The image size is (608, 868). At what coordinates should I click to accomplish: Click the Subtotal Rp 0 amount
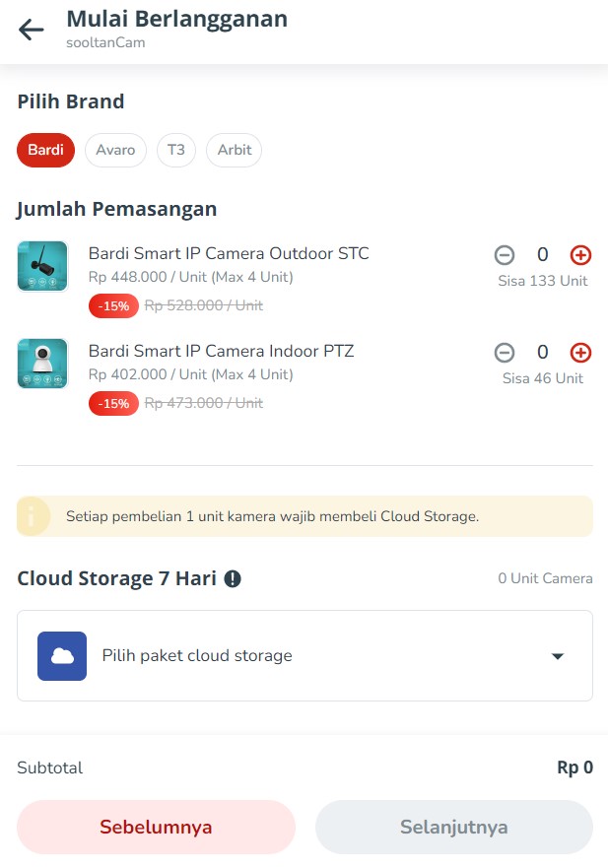pos(574,768)
